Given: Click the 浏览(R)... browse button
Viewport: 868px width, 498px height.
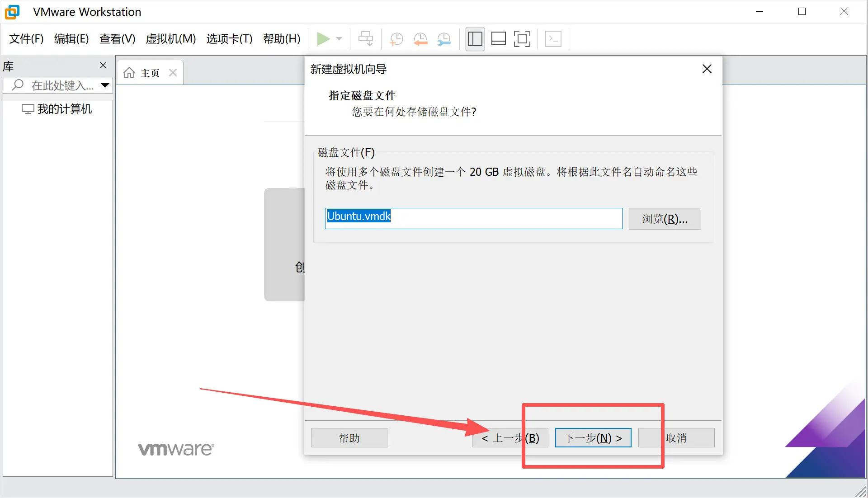Looking at the screenshot, I should point(665,219).
